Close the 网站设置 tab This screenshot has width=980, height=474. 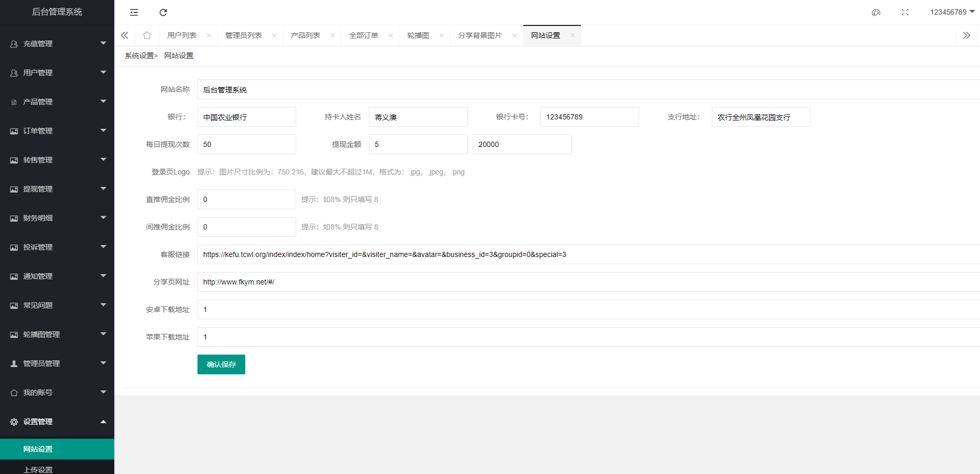(573, 36)
